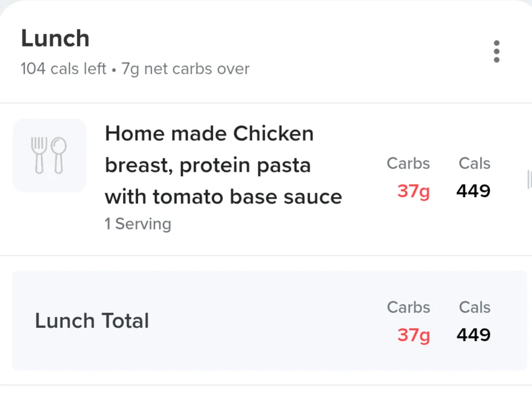Open the Lunch three-dot options menu
The height and width of the screenshot is (393, 532).
(x=497, y=51)
